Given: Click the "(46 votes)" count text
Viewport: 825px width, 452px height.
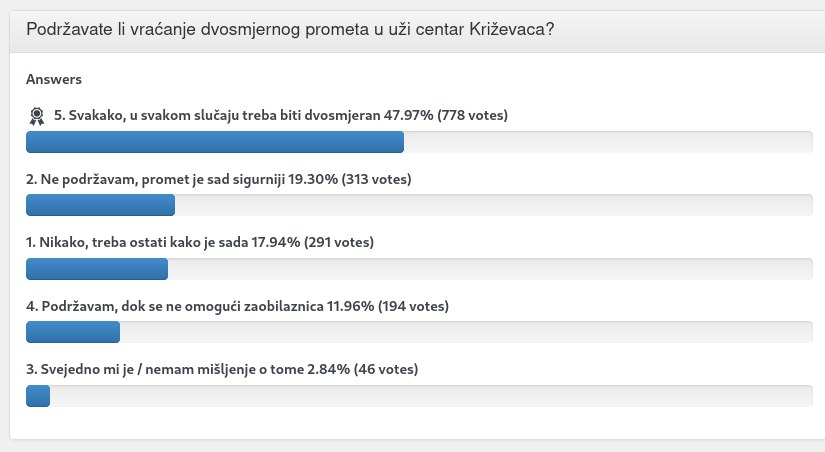Looking at the screenshot, I should [386, 369].
